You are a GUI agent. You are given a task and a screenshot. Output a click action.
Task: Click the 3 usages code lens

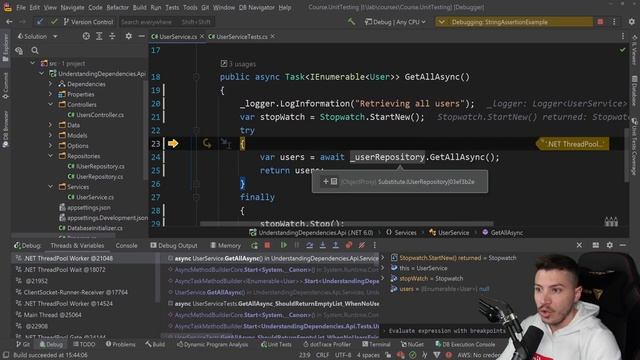coord(238,64)
